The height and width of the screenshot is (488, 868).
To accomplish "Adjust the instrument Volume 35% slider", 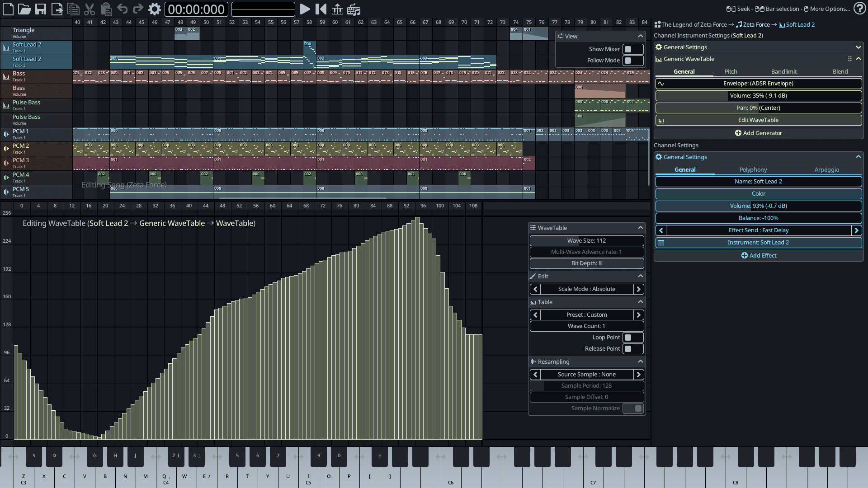I will coord(758,95).
